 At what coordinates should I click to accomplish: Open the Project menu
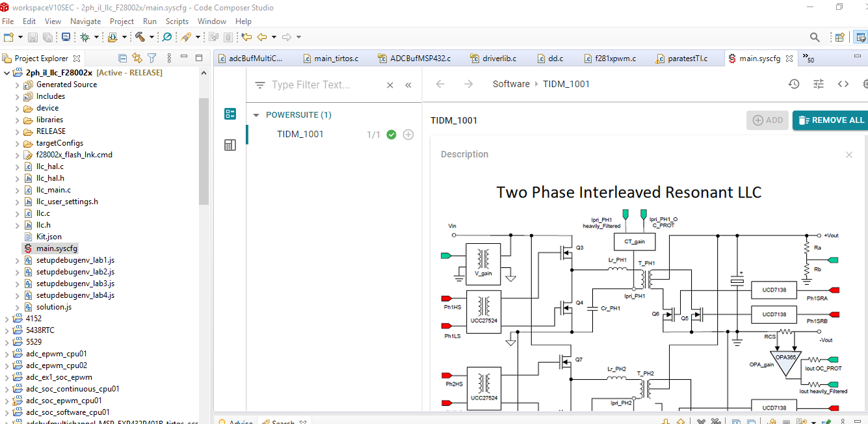point(122,21)
